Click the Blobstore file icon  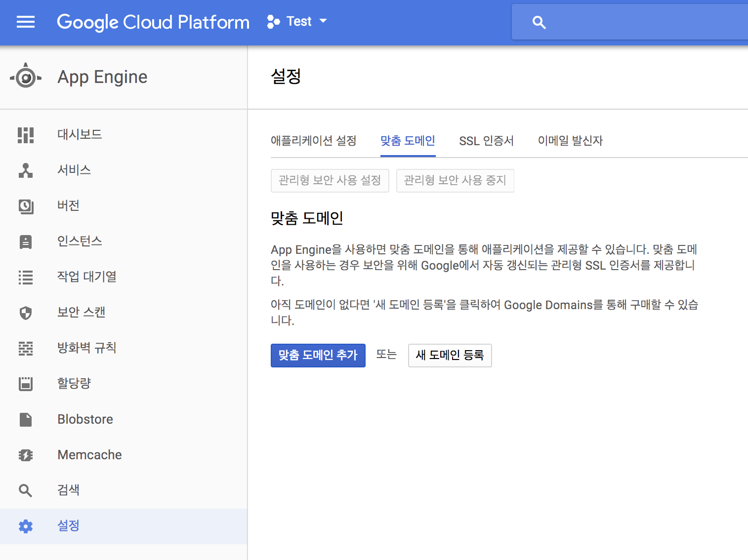[x=26, y=419]
